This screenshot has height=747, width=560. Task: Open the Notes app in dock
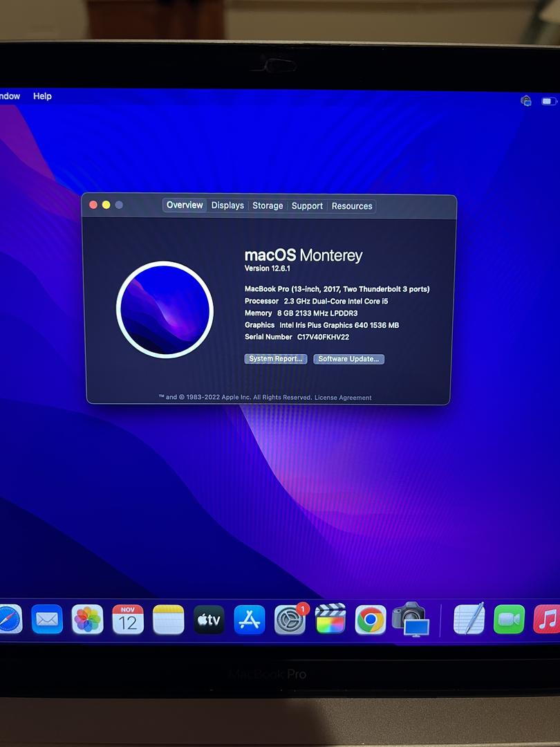click(x=169, y=620)
